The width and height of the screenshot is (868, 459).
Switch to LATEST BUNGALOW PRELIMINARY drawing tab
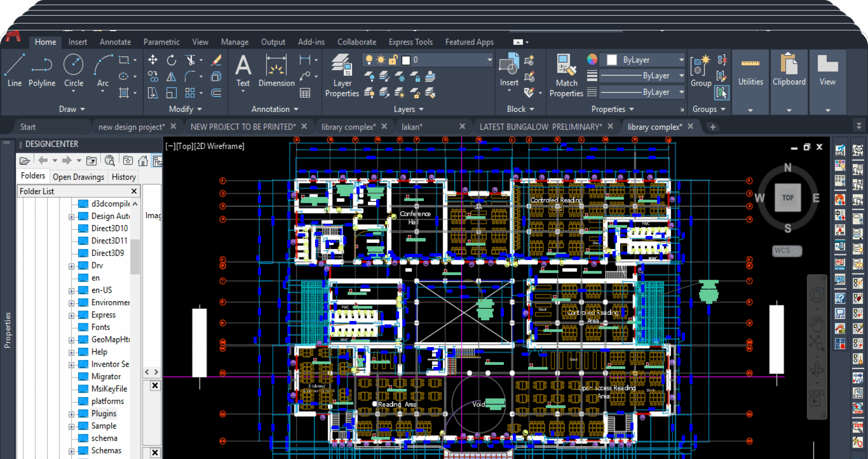point(540,127)
